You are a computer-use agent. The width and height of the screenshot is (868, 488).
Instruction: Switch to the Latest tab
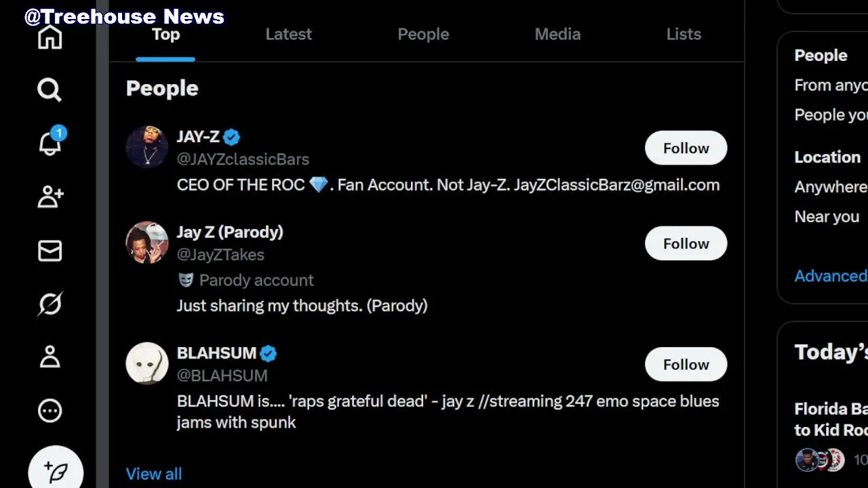pos(288,35)
